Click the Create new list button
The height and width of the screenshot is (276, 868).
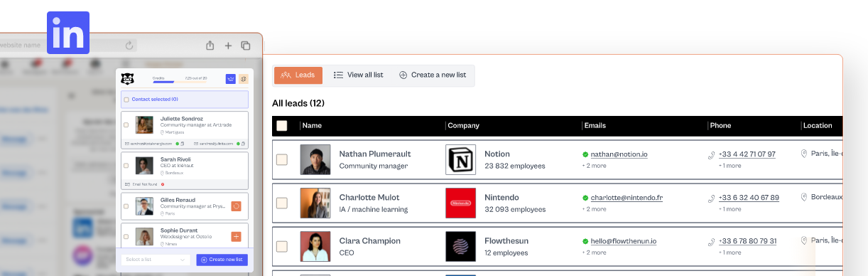[222, 260]
